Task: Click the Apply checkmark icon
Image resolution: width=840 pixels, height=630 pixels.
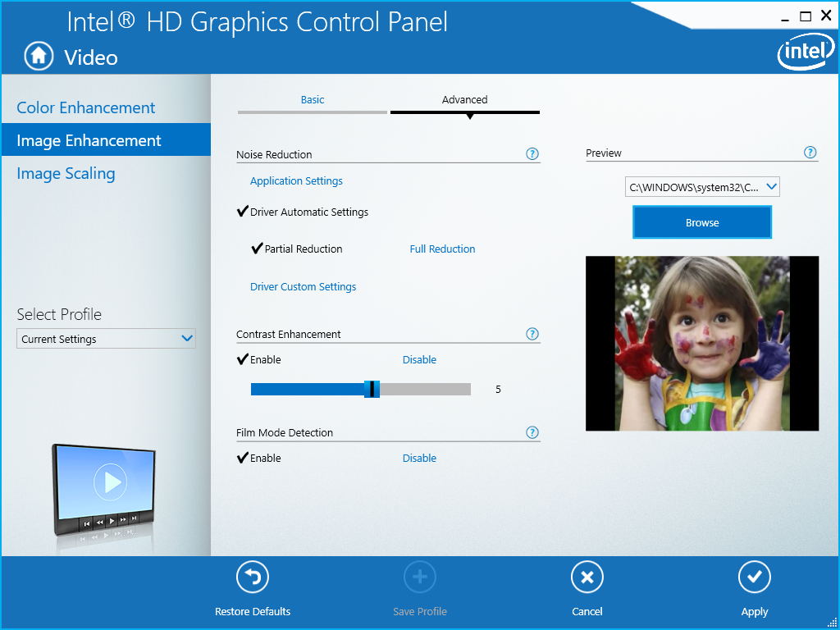Action: pyautogui.click(x=755, y=577)
